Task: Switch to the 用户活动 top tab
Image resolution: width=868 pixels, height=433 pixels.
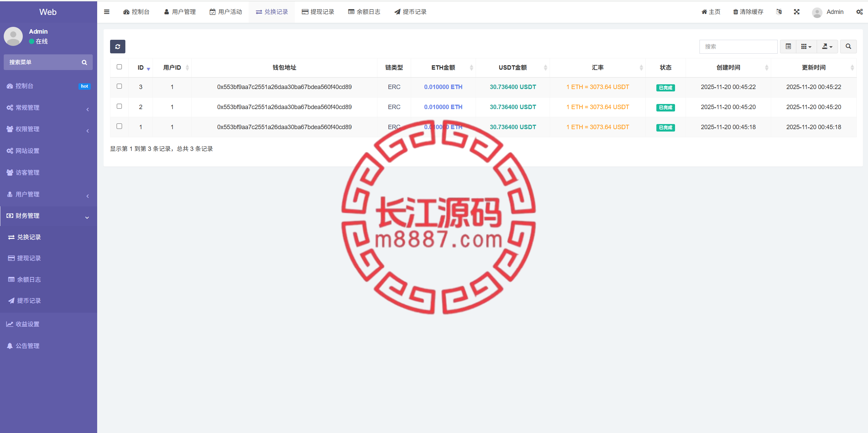Action: (226, 12)
